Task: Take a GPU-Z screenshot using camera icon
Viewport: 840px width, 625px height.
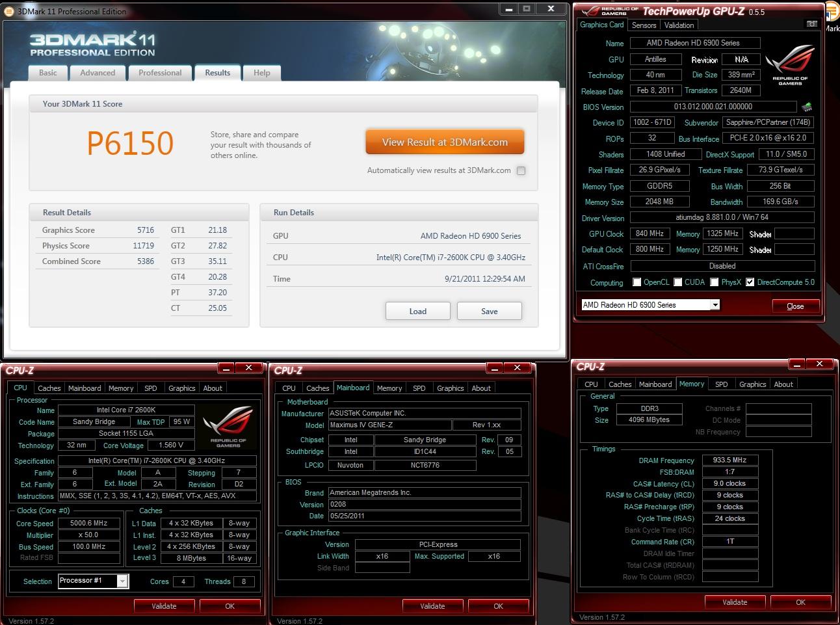Action: coord(811,24)
